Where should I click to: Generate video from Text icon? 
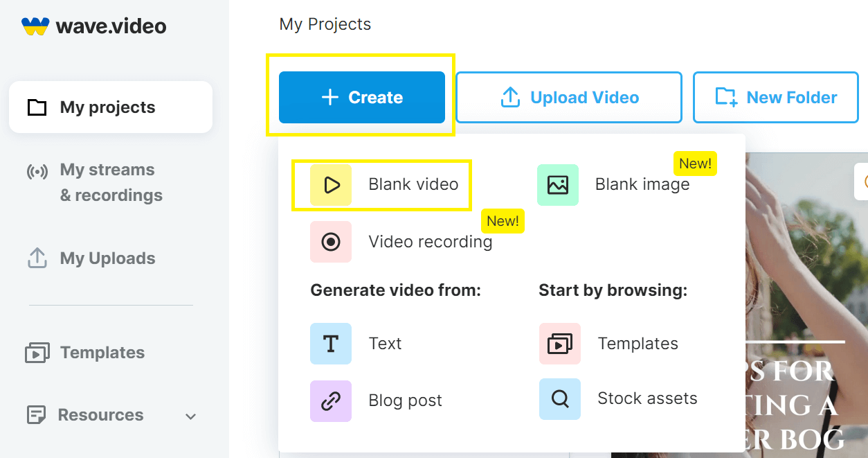331,344
